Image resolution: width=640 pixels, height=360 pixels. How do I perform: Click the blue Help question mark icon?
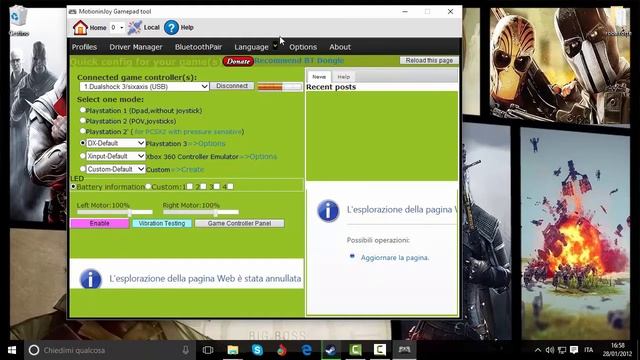tap(171, 27)
